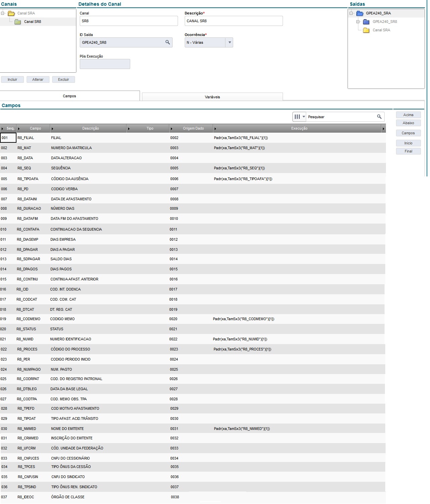Click the Padr execution for R8_NUMID
Viewport: 430px width, 504px height.
coord(240,339)
